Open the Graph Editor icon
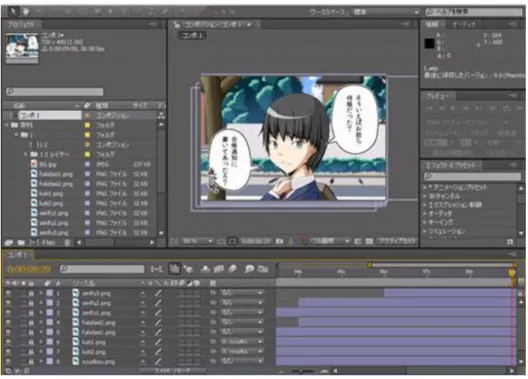 (x=263, y=269)
